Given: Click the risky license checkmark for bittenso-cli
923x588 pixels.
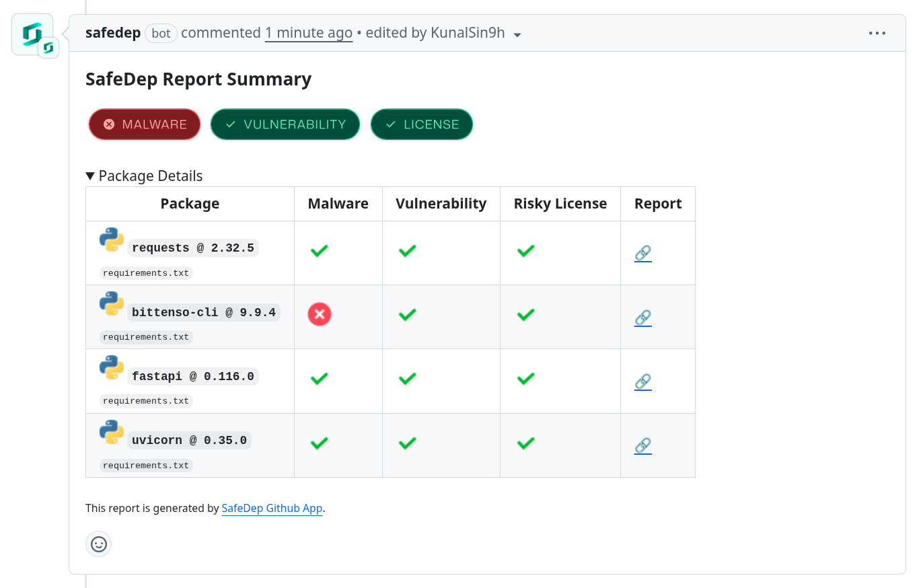Looking at the screenshot, I should click(525, 315).
